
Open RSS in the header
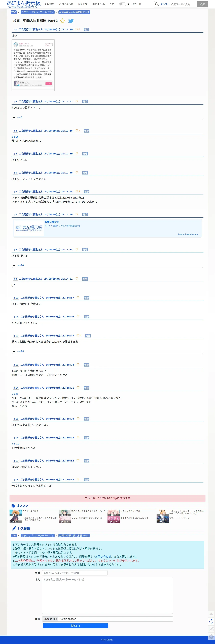click(x=112, y=4)
